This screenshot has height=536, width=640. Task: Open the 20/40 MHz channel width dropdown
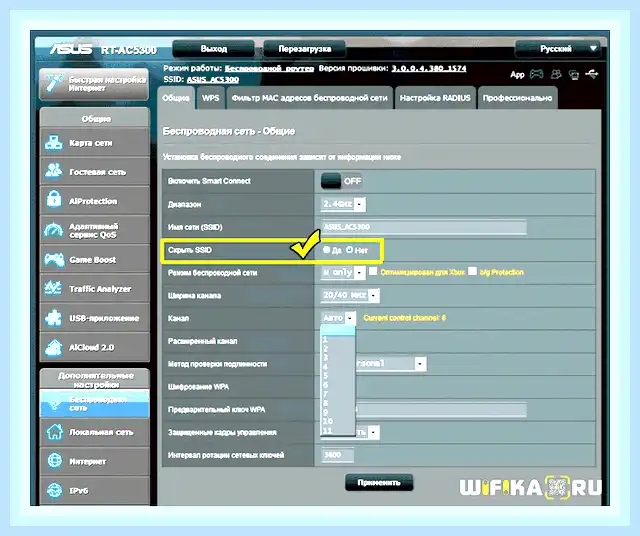click(350, 295)
